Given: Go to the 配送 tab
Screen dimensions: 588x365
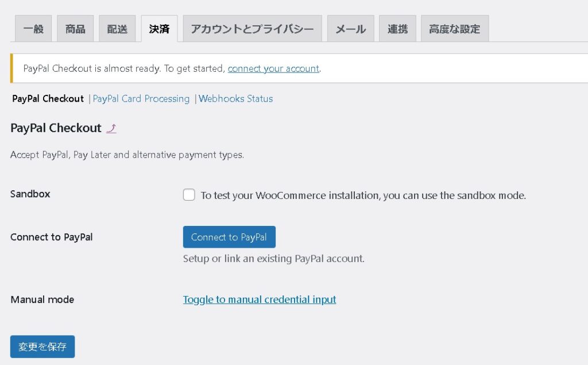Looking at the screenshot, I should pyautogui.click(x=117, y=29).
